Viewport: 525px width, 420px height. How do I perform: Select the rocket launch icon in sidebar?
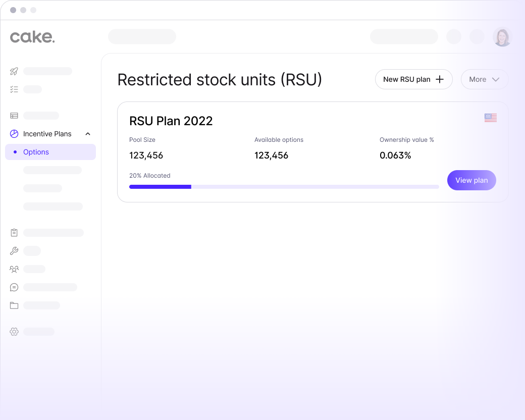[14, 71]
